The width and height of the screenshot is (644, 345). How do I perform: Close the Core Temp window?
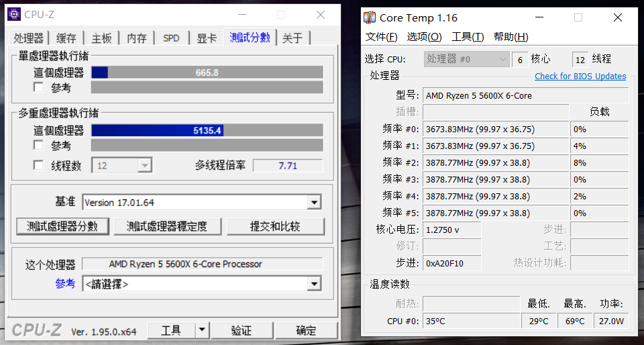(x=617, y=17)
